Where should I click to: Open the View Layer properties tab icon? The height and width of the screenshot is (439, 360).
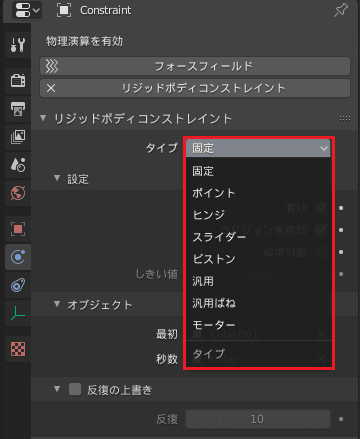[18, 137]
